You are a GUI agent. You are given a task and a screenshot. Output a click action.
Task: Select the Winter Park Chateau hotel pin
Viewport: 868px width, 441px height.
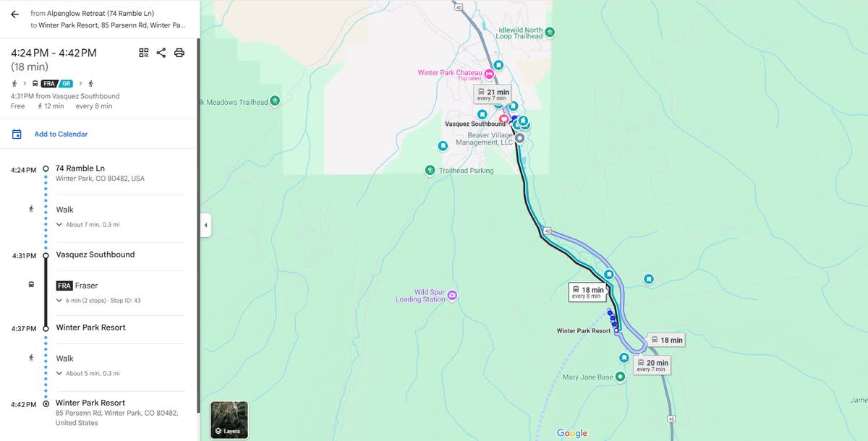489,73
